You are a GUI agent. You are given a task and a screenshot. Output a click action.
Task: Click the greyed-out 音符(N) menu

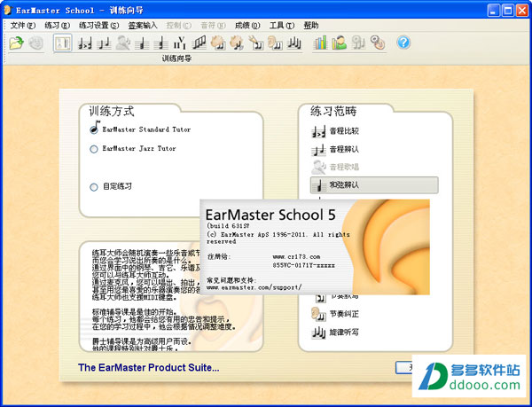(x=213, y=26)
